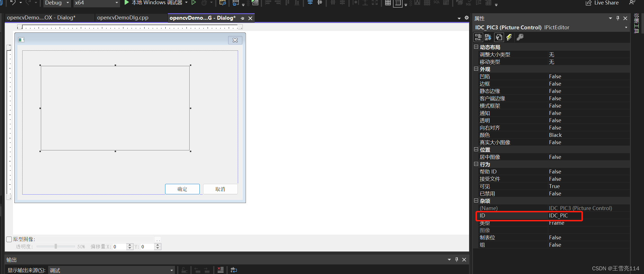Start 本地 Windows 调试器 debugging

[x=154, y=3]
